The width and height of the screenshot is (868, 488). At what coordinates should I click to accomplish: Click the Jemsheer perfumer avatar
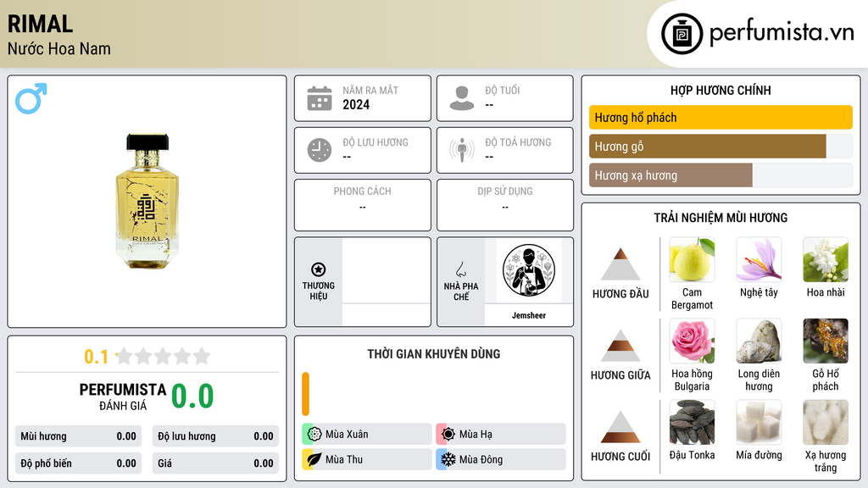(x=529, y=270)
